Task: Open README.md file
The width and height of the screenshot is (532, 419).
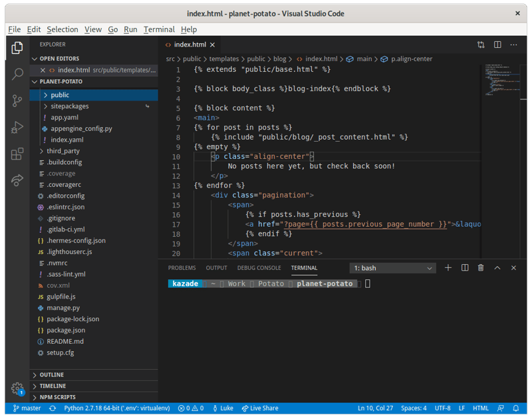Action: pos(94,341)
